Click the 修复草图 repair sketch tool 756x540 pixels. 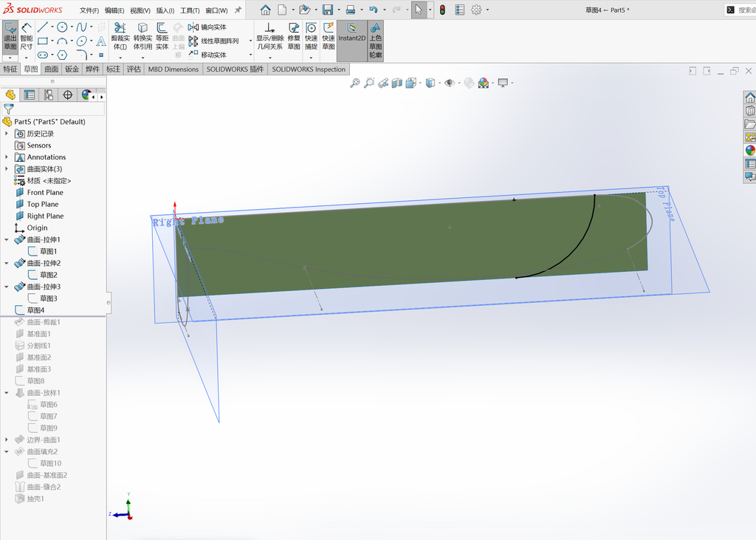294,37
